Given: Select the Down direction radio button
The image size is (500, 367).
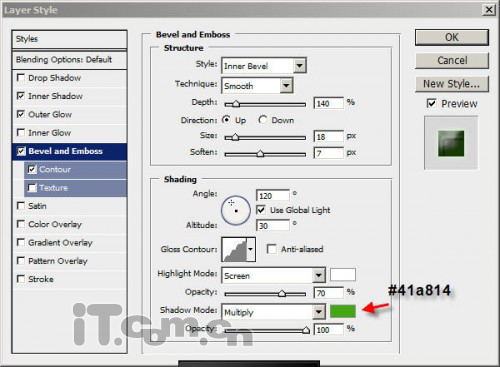Looking at the screenshot, I should click(x=263, y=120).
